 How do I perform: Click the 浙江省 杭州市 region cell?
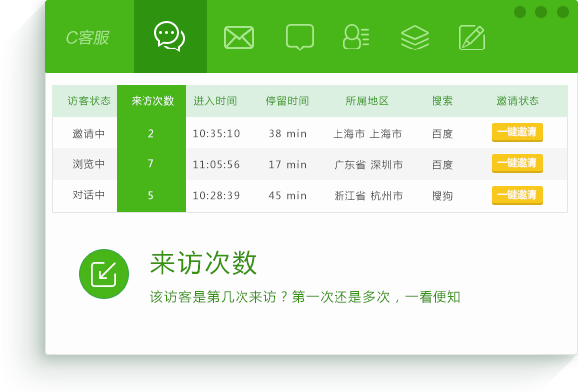pyautogui.click(x=368, y=196)
